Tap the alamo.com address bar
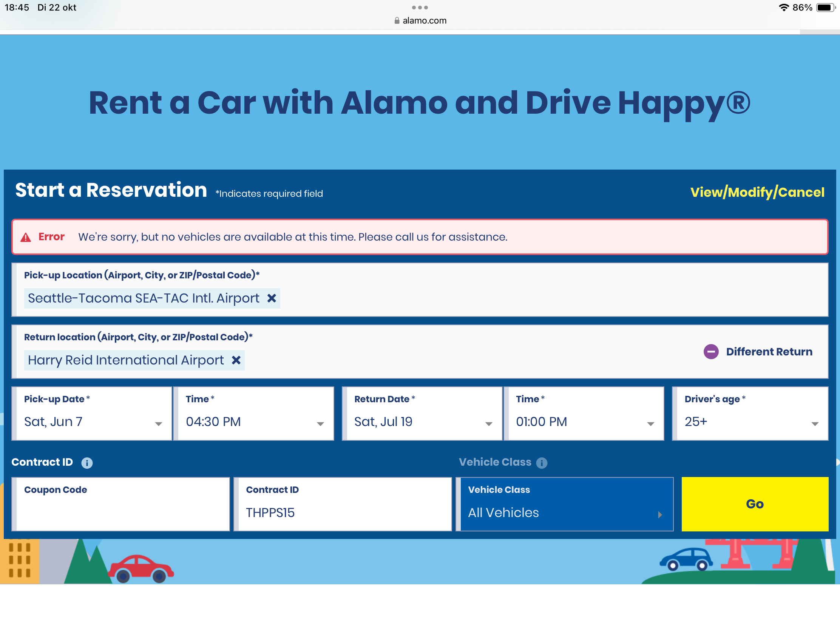The width and height of the screenshot is (840, 630). (424, 20)
